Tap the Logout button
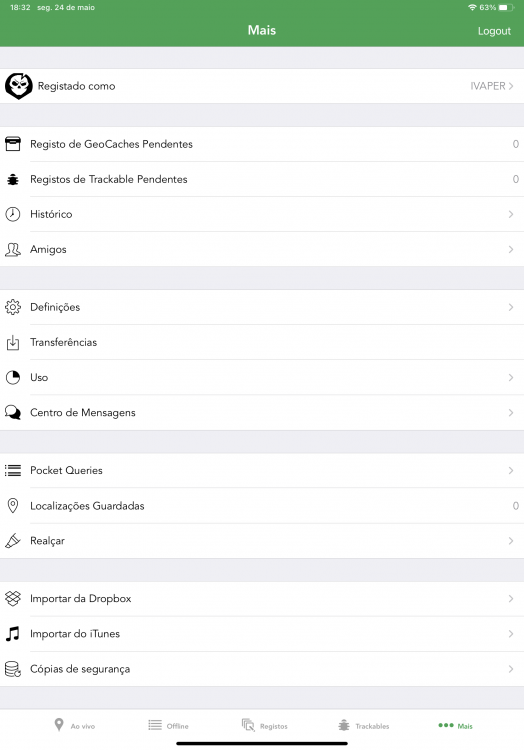This screenshot has height=750, width=524. (494, 31)
